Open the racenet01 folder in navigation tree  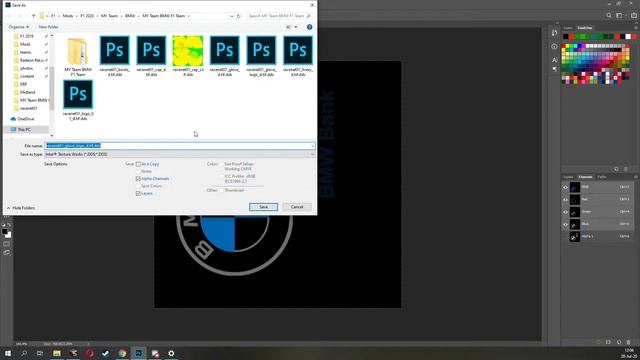29,108
